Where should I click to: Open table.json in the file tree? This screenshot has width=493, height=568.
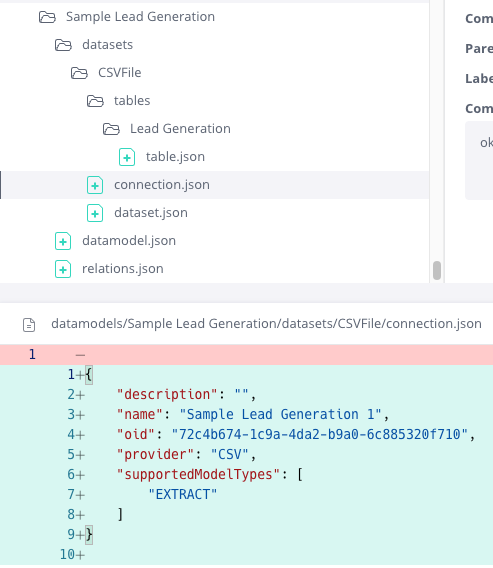(175, 156)
